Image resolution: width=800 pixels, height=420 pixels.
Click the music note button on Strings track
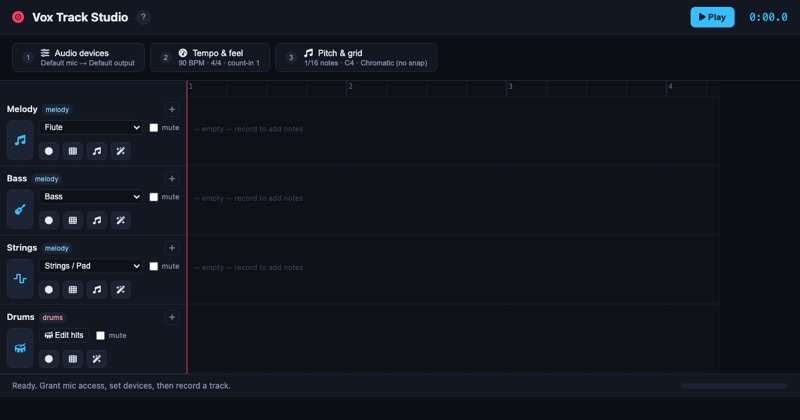pyautogui.click(x=97, y=290)
